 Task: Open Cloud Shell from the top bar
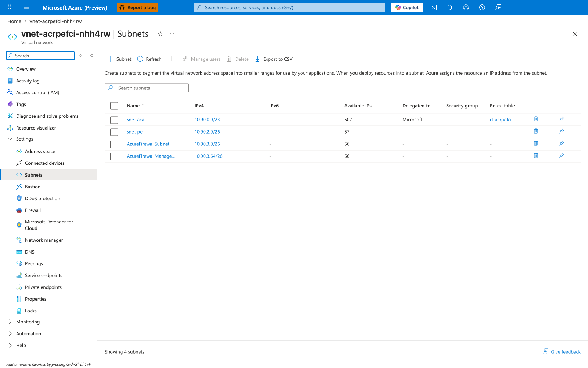(434, 7)
